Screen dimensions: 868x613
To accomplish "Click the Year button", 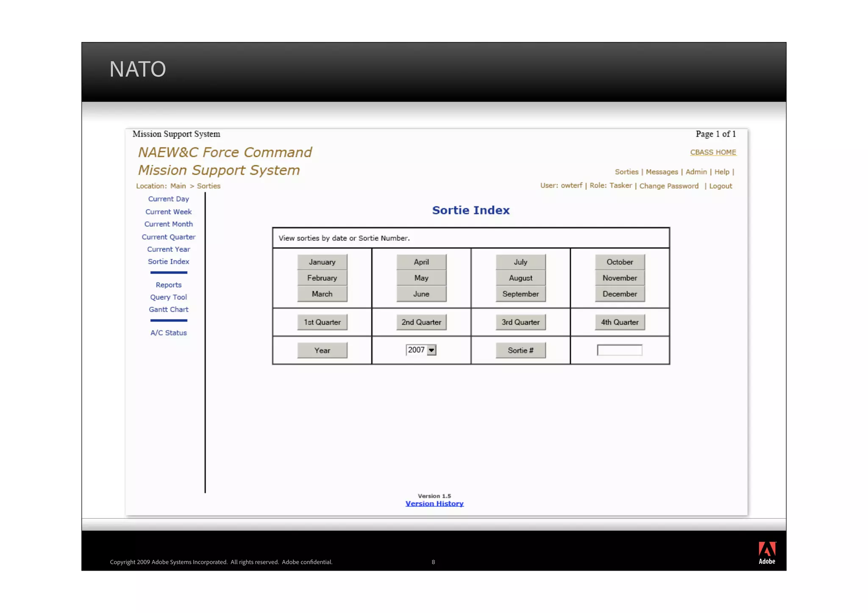I will (x=322, y=350).
